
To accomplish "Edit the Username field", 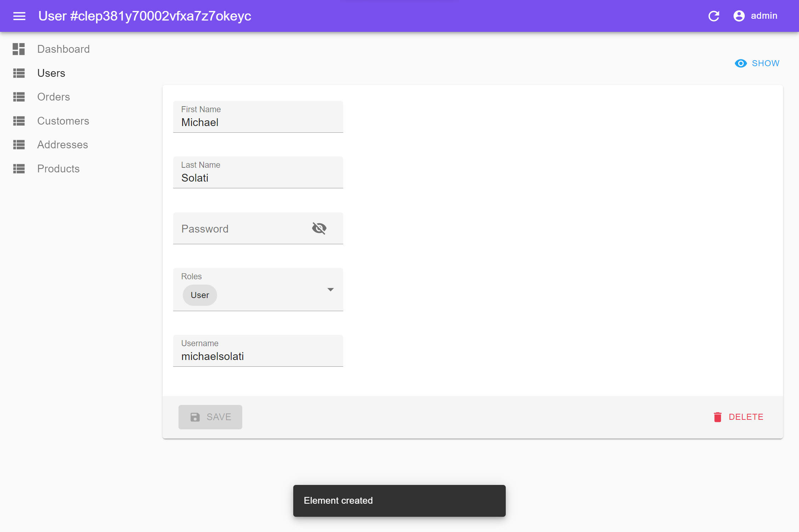I will coord(258,351).
